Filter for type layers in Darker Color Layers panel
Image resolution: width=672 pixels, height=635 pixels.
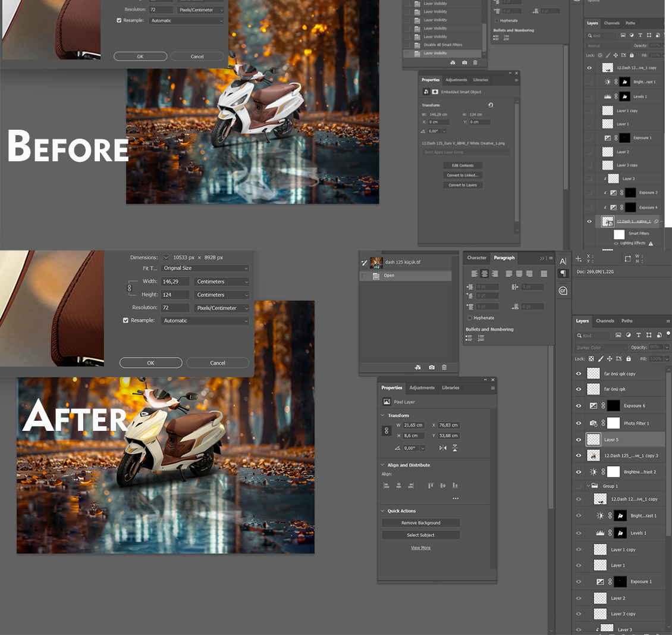(x=639, y=335)
